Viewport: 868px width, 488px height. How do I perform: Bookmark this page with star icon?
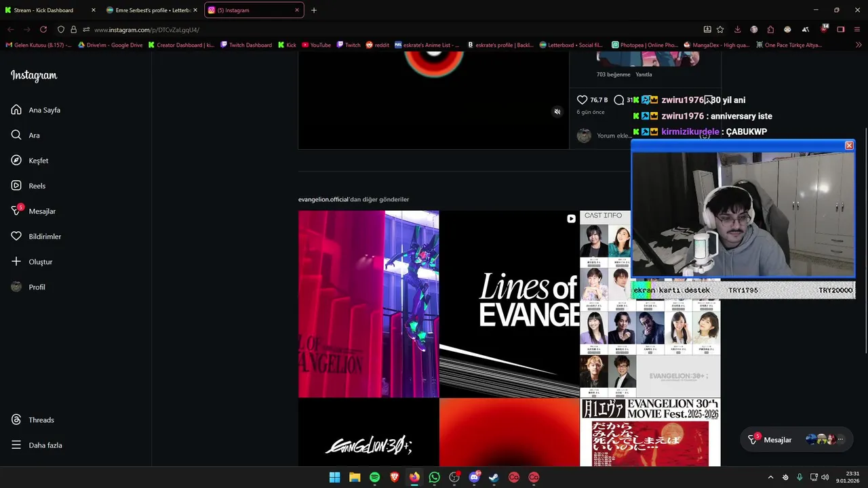720,30
